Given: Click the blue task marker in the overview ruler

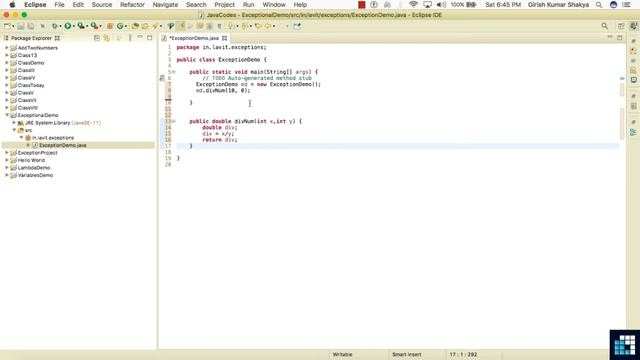Looking at the screenshot, I should (x=622, y=78).
